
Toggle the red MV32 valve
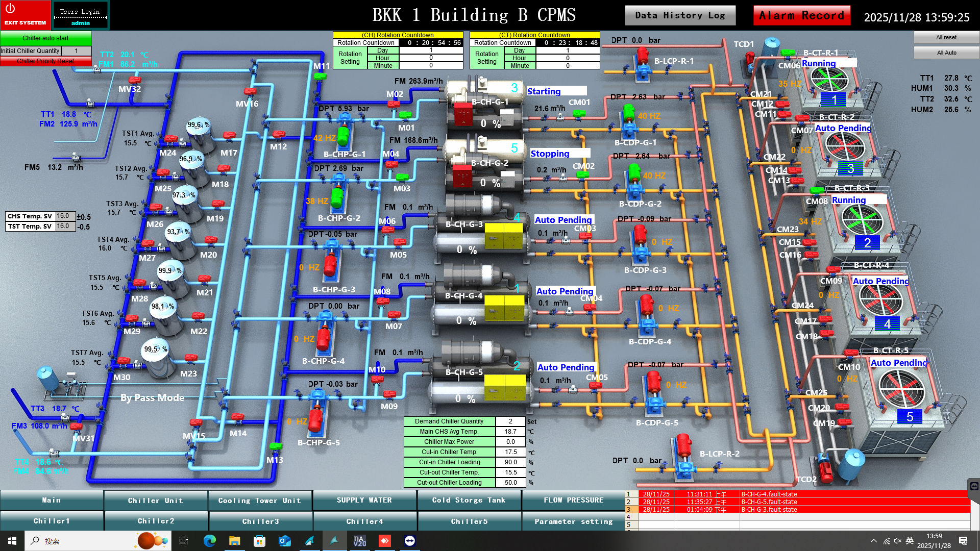135,80
